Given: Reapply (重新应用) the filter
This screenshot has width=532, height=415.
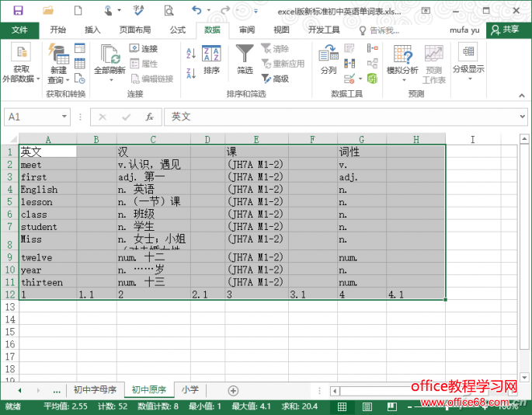Looking at the screenshot, I should pos(283,64).
